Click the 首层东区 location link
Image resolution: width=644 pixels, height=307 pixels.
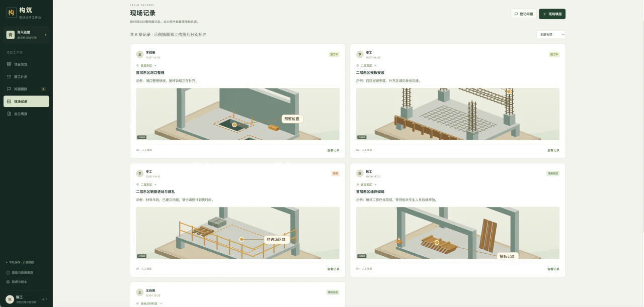pyautogui.click(x=146, y=65)
